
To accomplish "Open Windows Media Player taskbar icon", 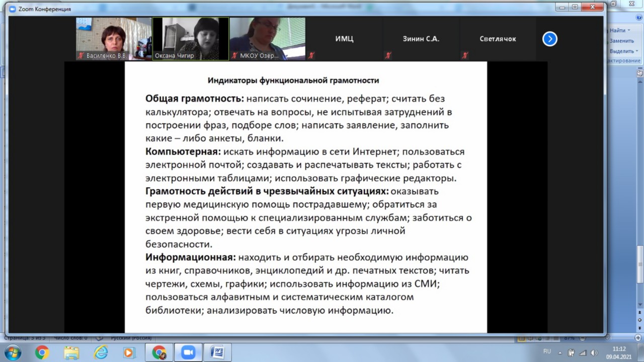I will pos(129,352).
